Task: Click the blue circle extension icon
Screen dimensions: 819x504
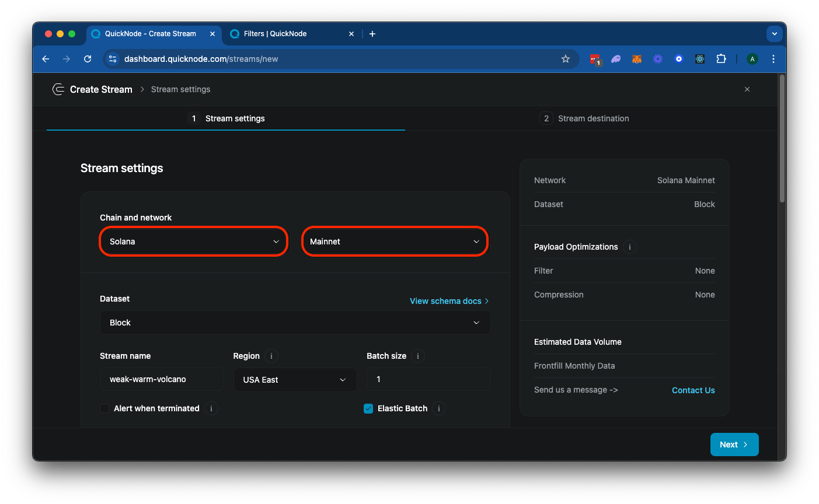Action: coord(679,59)
